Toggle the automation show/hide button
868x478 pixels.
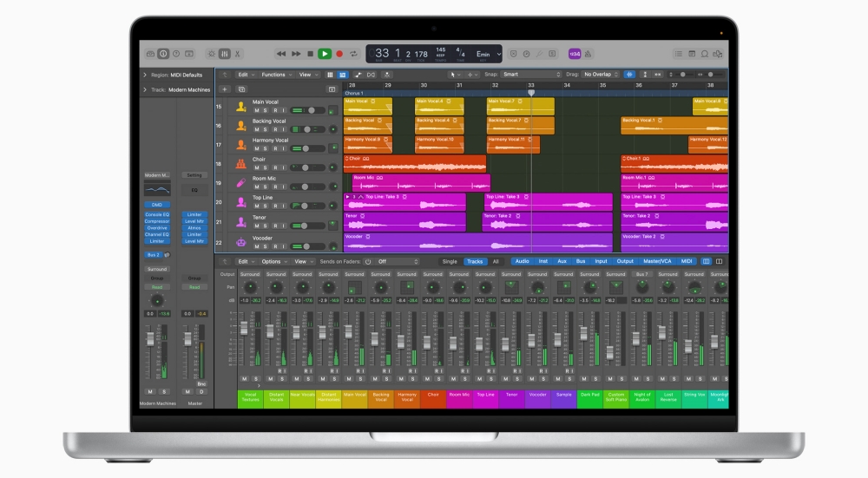coord(358,74)
